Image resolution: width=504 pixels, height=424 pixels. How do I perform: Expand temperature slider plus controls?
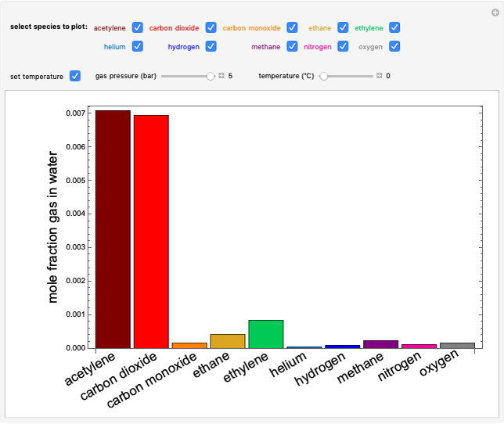point(379,76)
